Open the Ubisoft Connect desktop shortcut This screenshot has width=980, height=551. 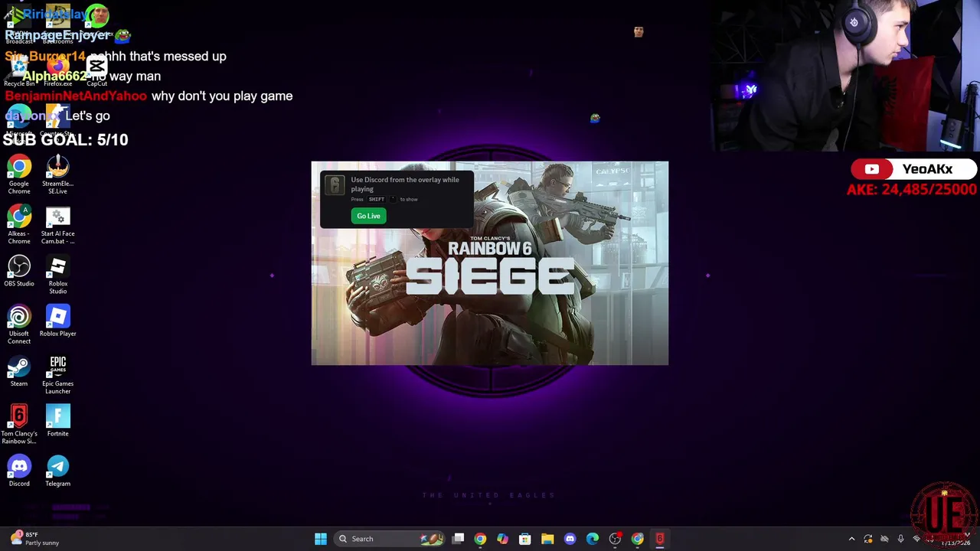pyautogui.click(x=19, y=324)
